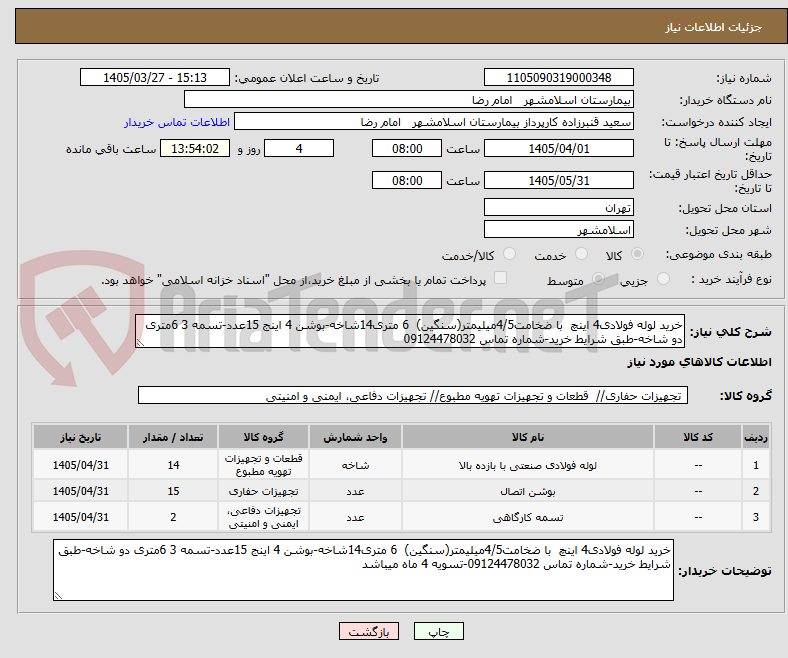Click quantity cell 2 for تسمه کارگاهی
Screen dimensions: 788x658
tap(173, 517)
